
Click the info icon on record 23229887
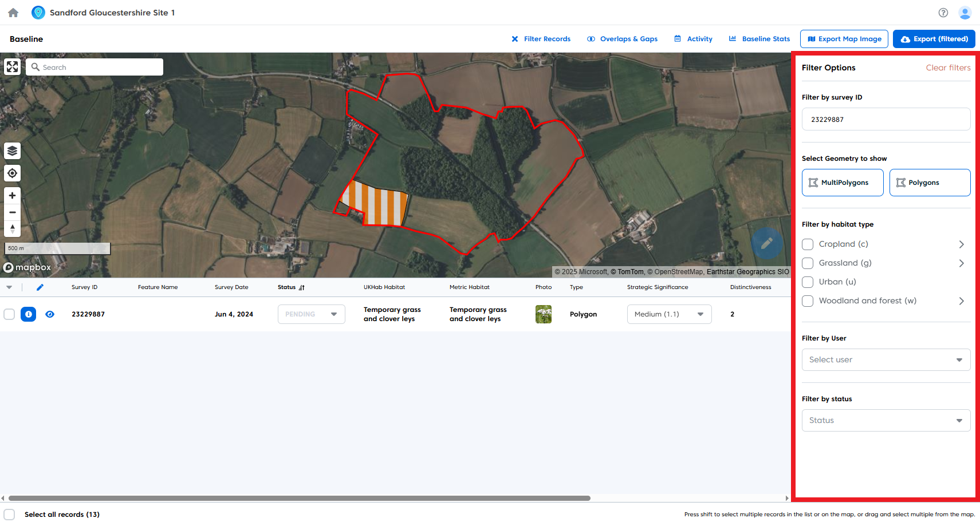[28, 314]
